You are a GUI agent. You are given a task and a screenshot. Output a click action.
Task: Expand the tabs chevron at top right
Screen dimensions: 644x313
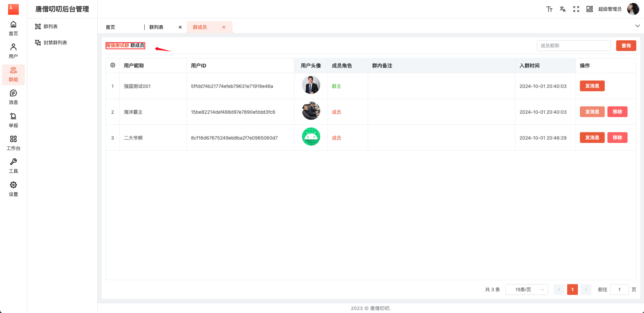tap(637, 26)
